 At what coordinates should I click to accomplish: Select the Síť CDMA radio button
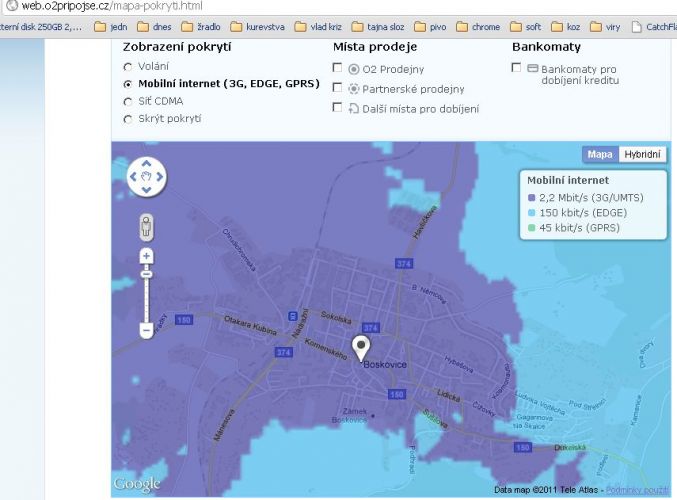point(127,102)
